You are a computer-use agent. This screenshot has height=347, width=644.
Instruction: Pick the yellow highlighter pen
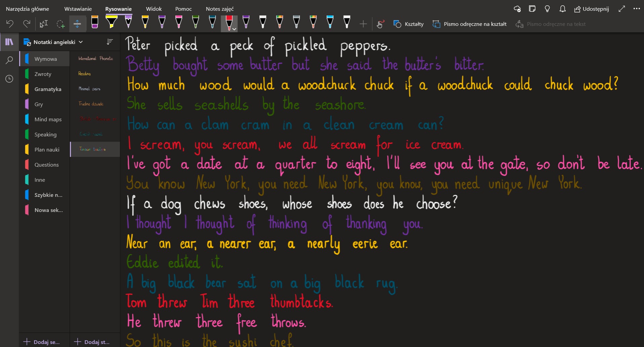tap(112, 22)
